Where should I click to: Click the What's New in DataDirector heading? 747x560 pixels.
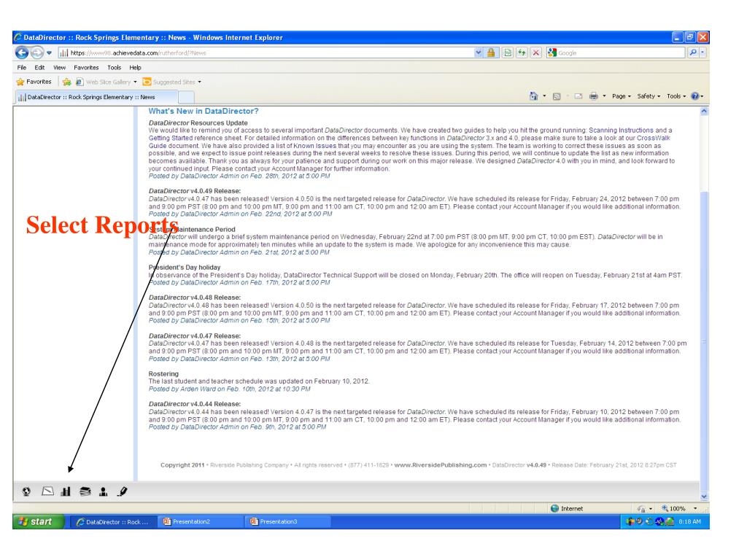204,111
